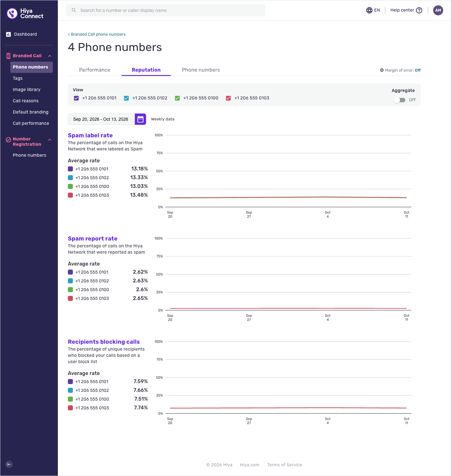Open Tags in the sidebar
This screenshot has height=476, width=451.
point(18,78)
